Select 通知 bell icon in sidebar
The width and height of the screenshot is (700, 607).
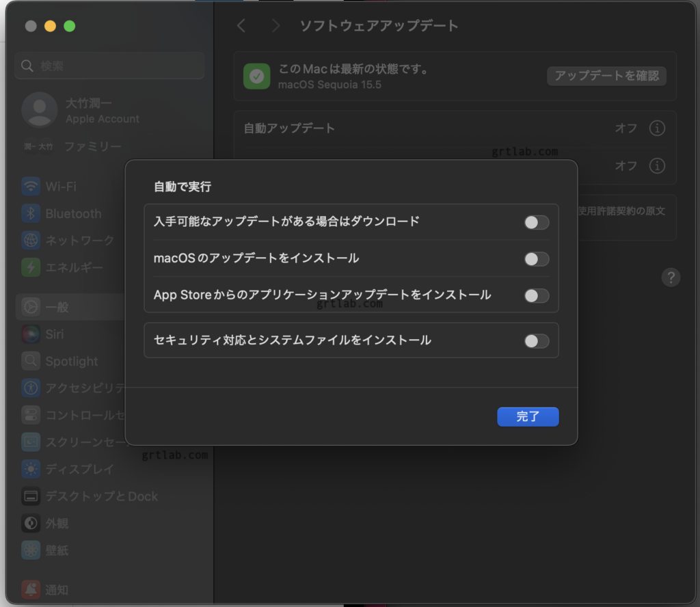(x=31, y=590)
